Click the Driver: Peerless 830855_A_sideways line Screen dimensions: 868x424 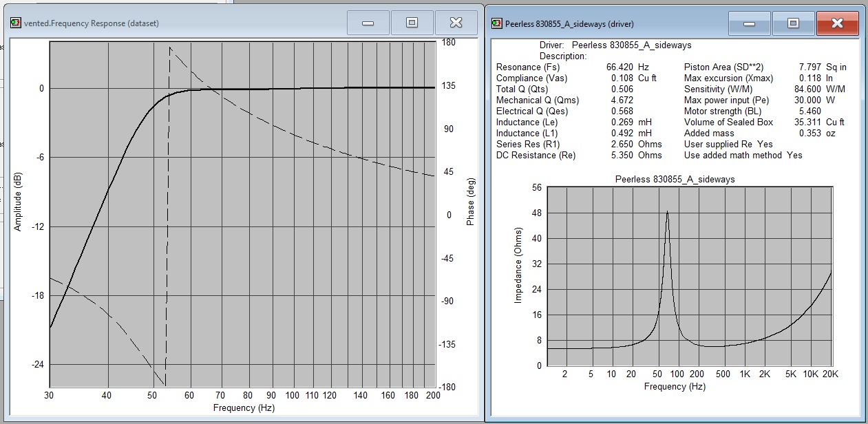615,45
